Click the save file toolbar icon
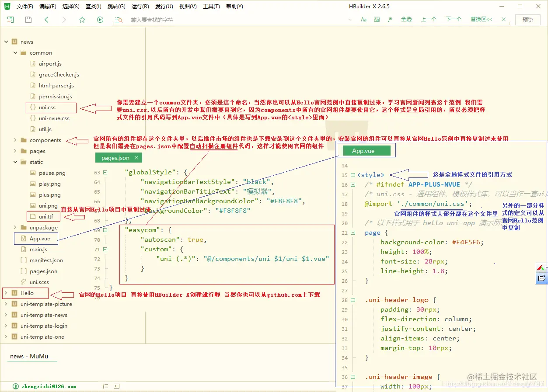 point(28,20)
